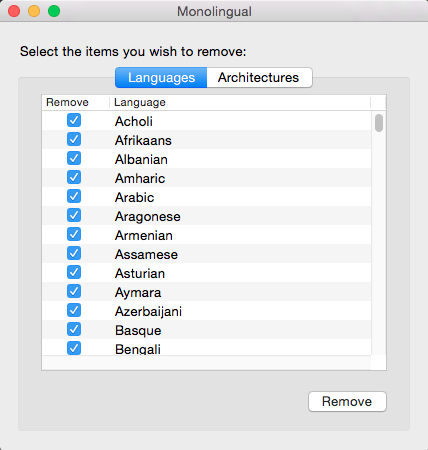Image resolution: width=428 pixels, height=450 pixels.
Task: Uncheck the Azerbaijani checkbox
Action: (74, 310)
